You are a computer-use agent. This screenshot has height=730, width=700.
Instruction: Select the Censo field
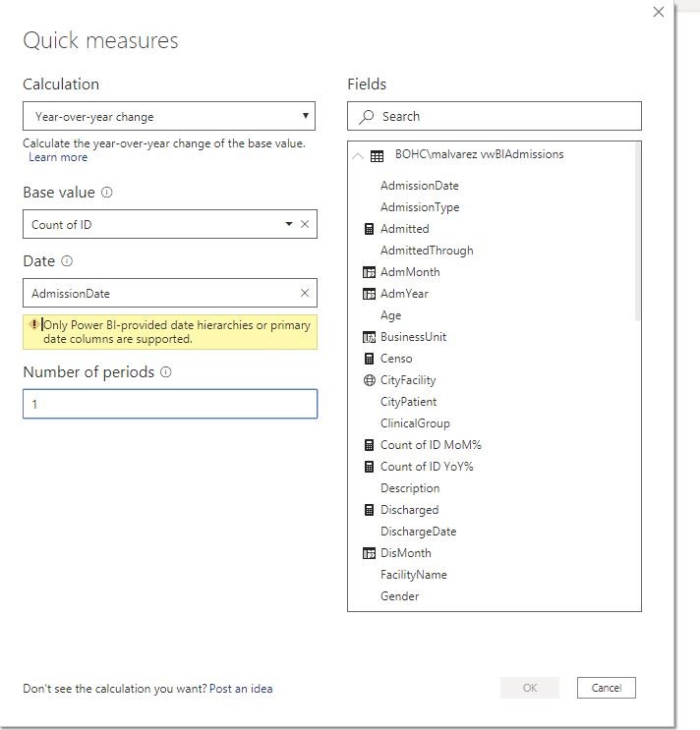pyautogui.click(x=396, y=359)
